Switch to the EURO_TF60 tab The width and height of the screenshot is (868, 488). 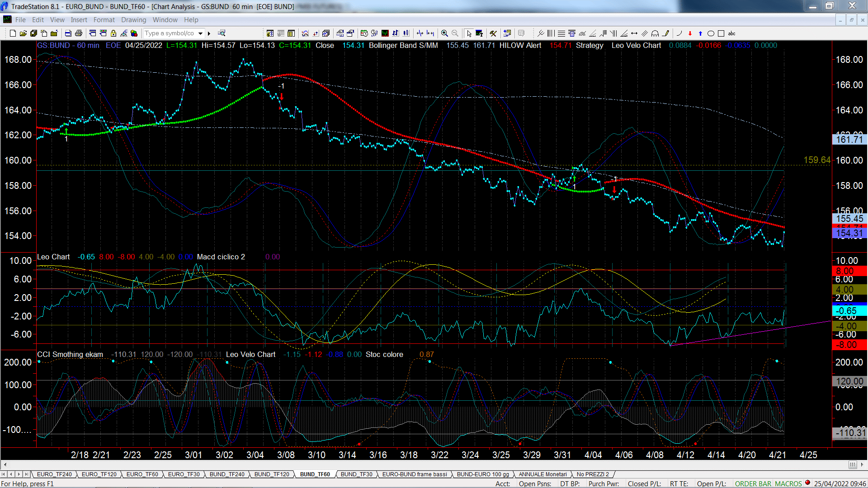pos(142,474)
